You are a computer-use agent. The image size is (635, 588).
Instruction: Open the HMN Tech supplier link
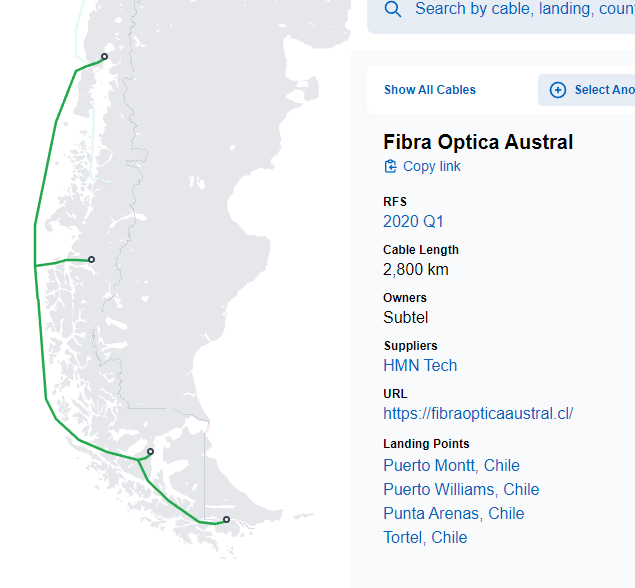(x=420, y=365)
